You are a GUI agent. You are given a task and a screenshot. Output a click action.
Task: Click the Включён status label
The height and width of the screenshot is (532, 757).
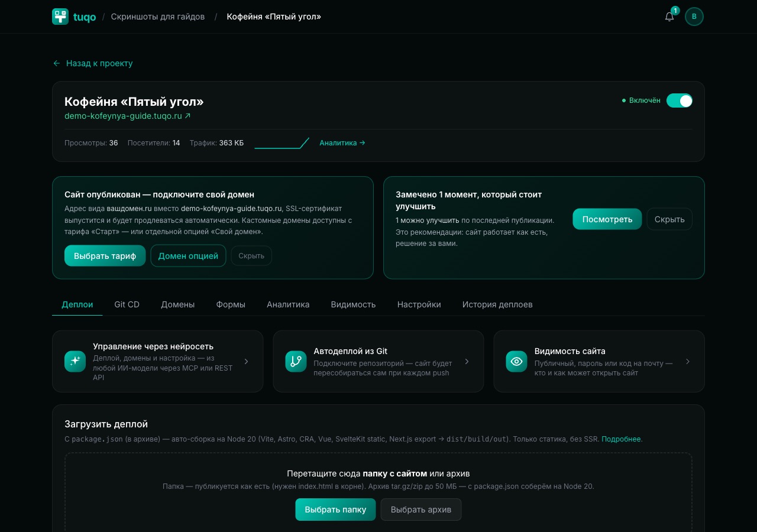coord(645,100)
